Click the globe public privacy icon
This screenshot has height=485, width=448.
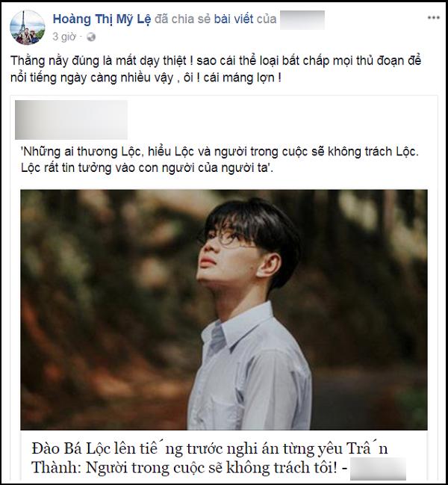click(91, 37)
